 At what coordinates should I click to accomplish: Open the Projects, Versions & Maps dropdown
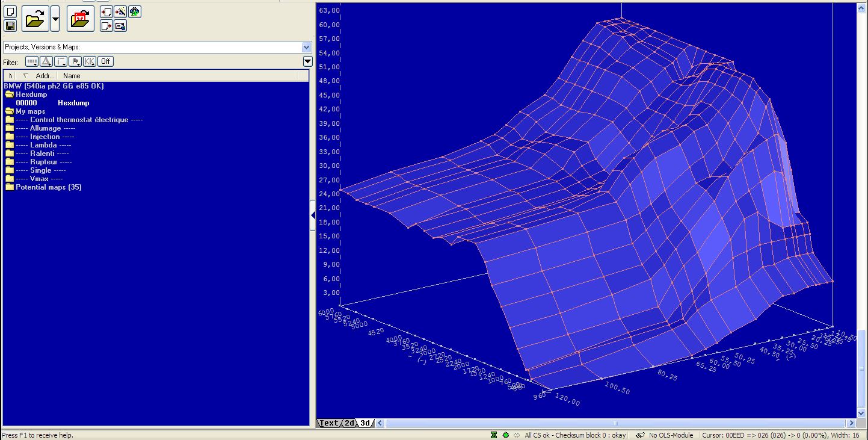[x=306, y=47]
